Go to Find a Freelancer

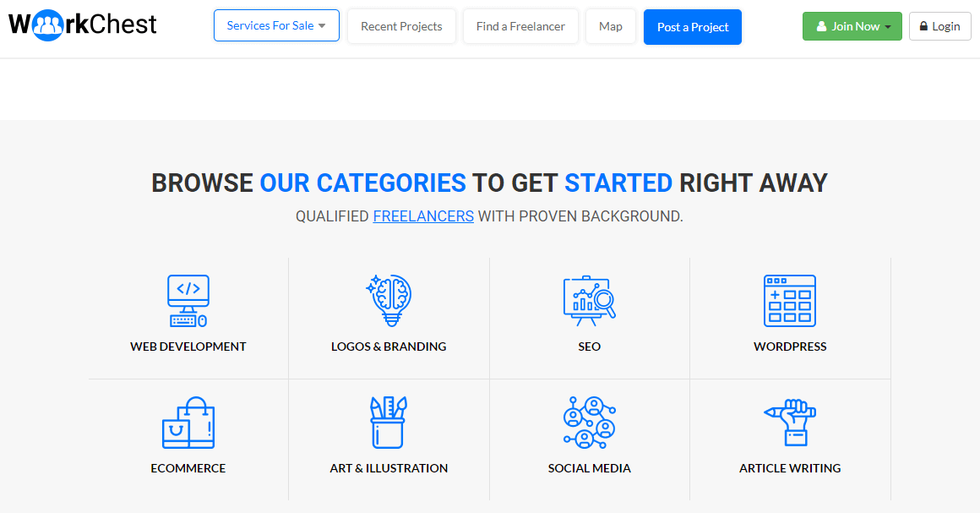520,26
